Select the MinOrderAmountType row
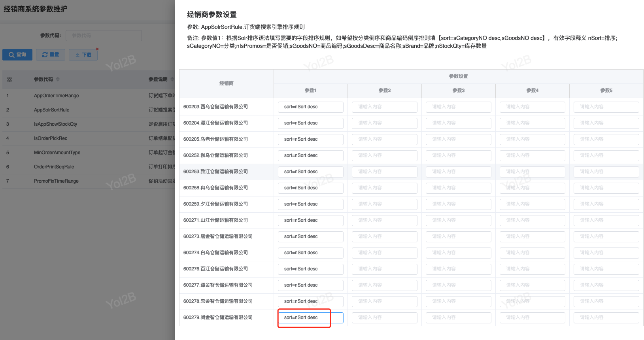Viewport: 644px width, 340px height. 89,153
